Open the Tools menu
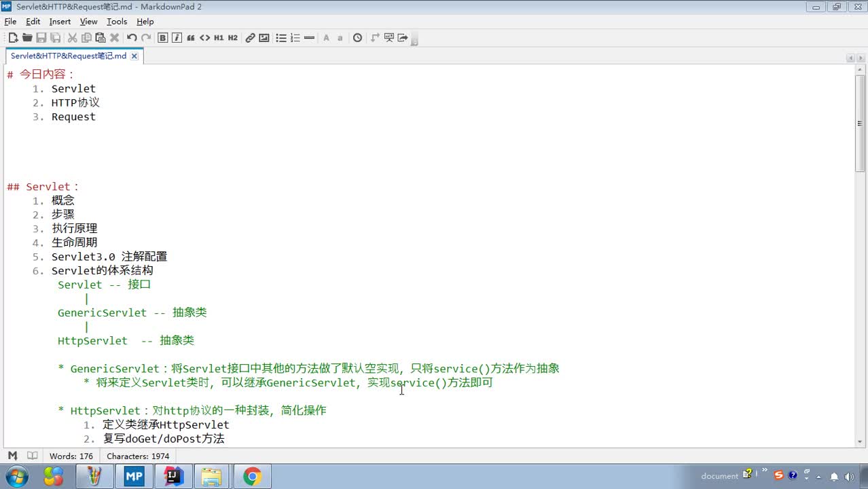This screenshot has height=489, width=868. click(117, 22)
